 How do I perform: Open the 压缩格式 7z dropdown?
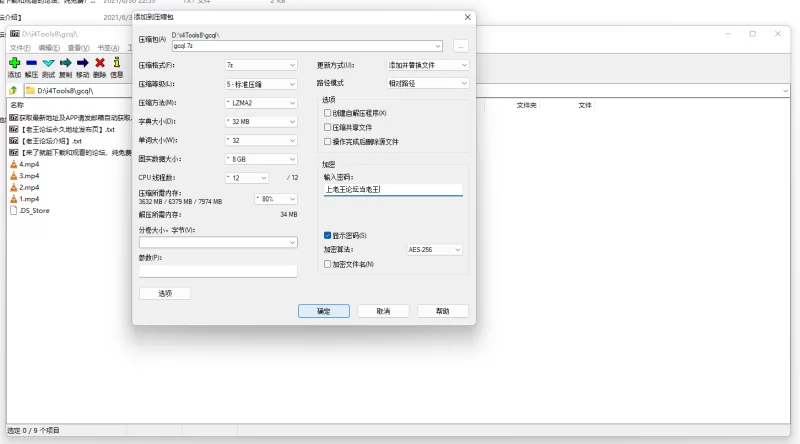261,65
